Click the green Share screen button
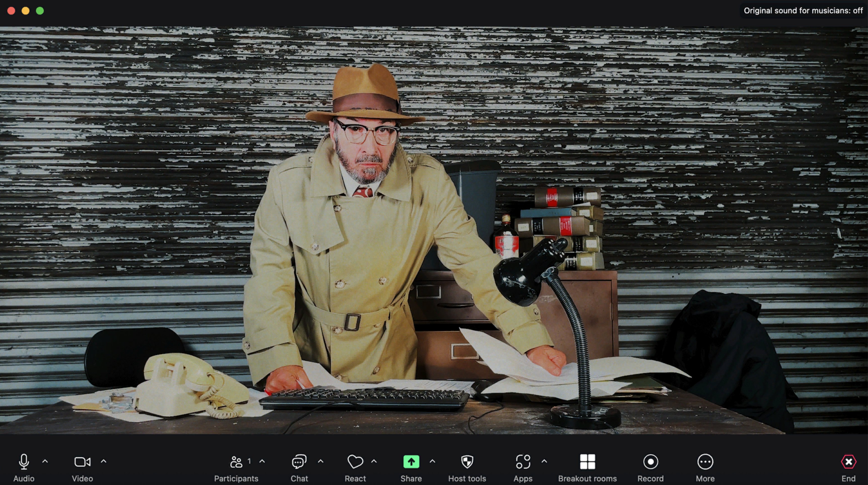The image size is (868, 485). tap(411, 462)
